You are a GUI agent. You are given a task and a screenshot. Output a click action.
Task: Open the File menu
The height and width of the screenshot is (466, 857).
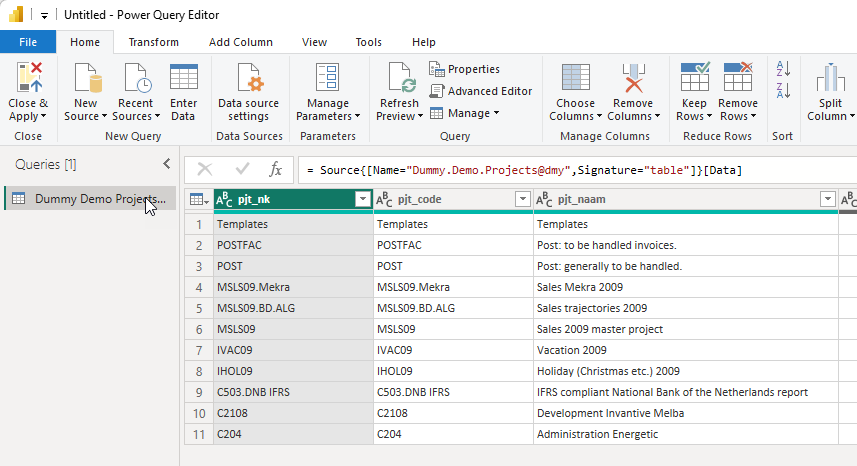[x=28, y=42]
